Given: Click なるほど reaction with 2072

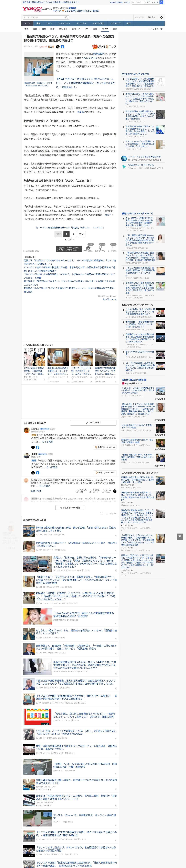Looking at the screenshot, I should [94, 491].
